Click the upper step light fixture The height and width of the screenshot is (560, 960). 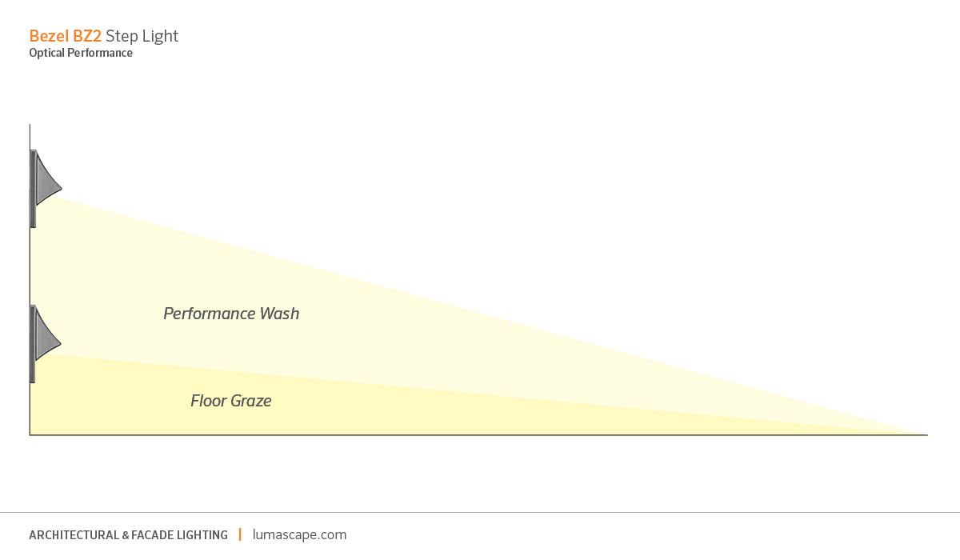coord(46,188)
